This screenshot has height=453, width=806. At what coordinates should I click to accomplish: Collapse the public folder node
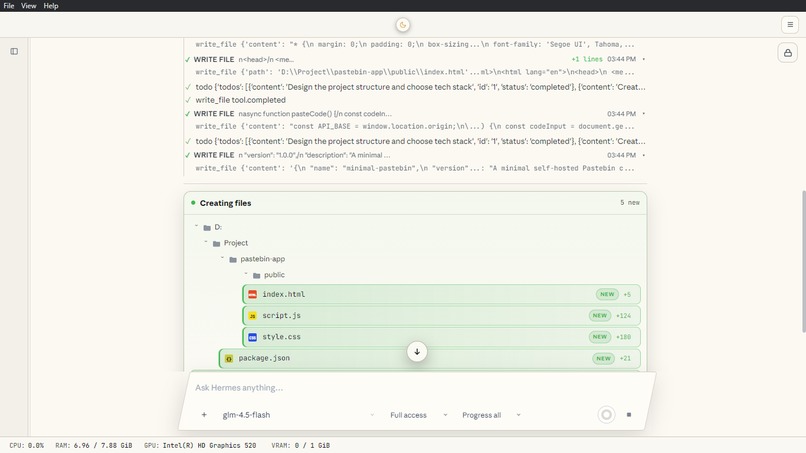246,274
